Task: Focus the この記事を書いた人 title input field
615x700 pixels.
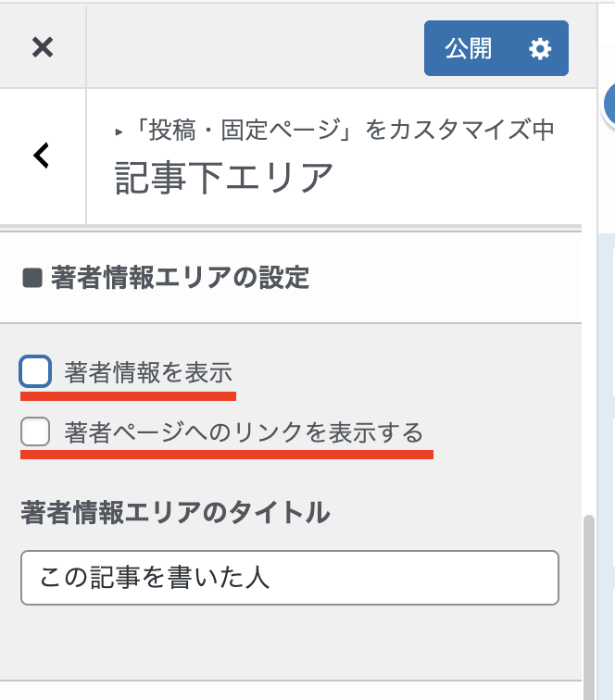Action: click(290, 578)
